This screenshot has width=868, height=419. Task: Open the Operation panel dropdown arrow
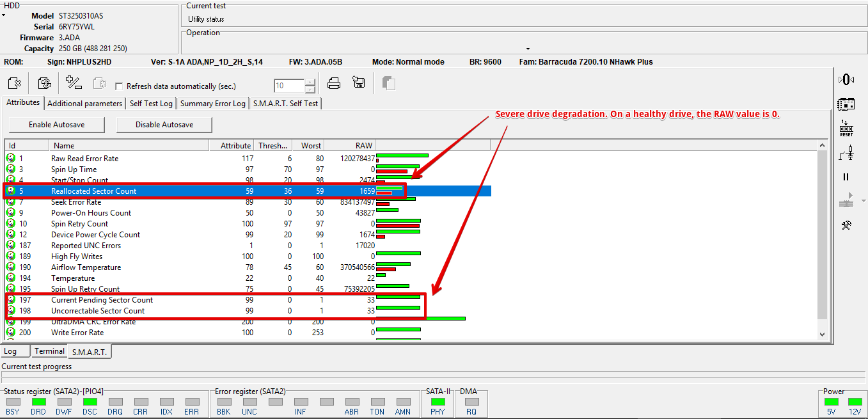[x=528, y=49]
